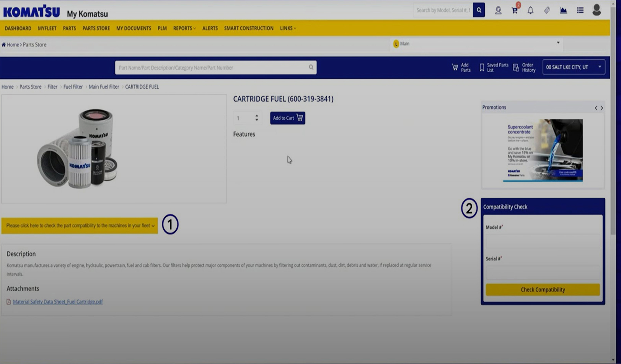Open the Dashboard menu item

pos(18,28)
